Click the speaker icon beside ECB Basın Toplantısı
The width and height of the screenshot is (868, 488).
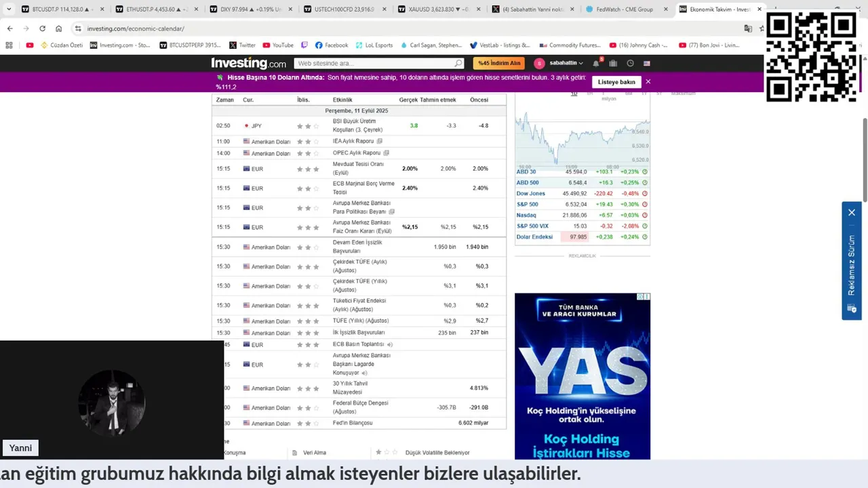click(389, 344)
